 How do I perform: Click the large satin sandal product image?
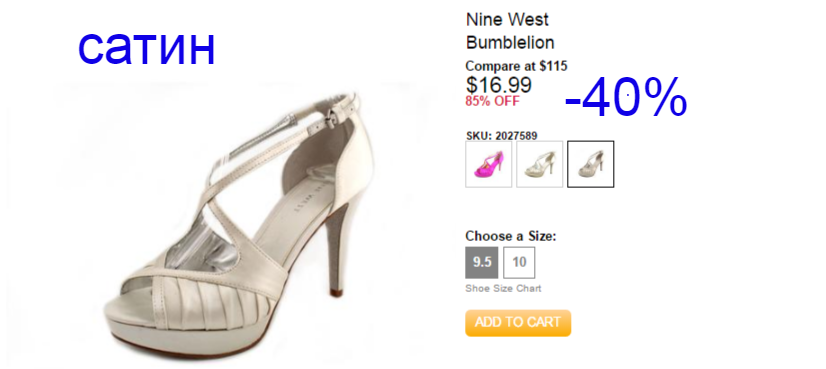[x=240, y=221]
